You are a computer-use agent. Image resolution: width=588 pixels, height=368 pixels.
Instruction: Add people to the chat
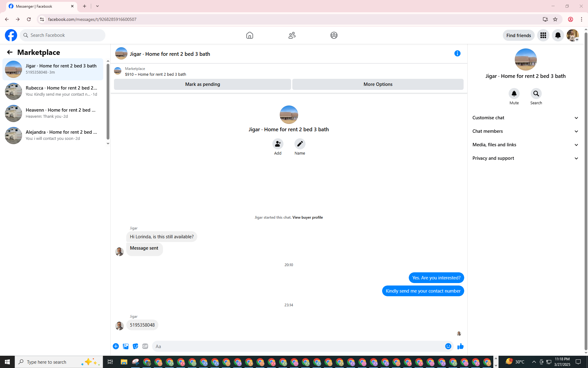click(278, 144)
